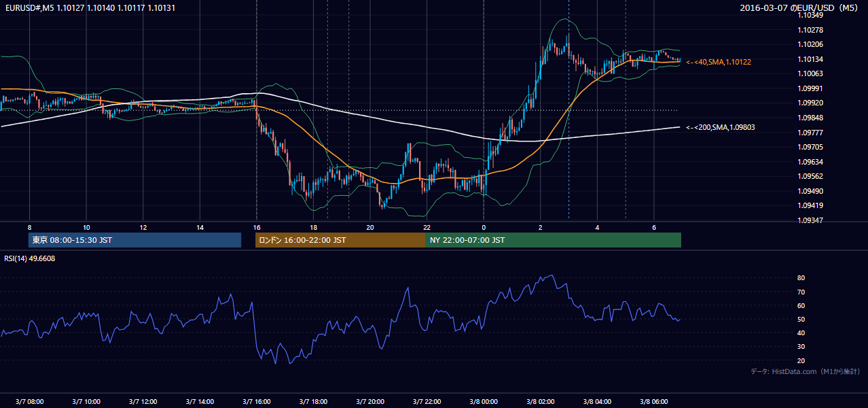Image resolution: width=868 pixels, height=408 pixels.
Task: Select the NY 22:00-07:00 JST session bar
Action: click(554, 240)
